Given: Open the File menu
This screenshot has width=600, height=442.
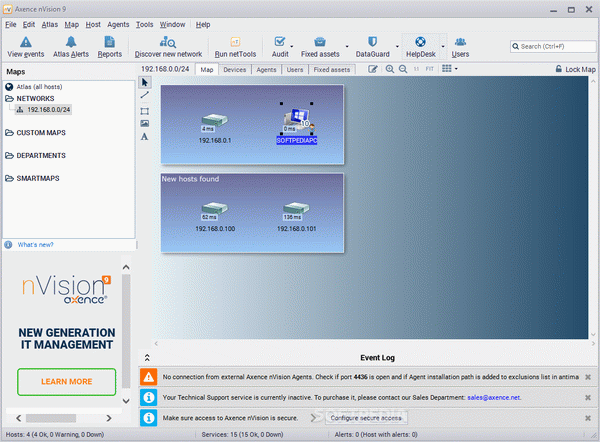Looking at the screenshot, I should point(10,24).
